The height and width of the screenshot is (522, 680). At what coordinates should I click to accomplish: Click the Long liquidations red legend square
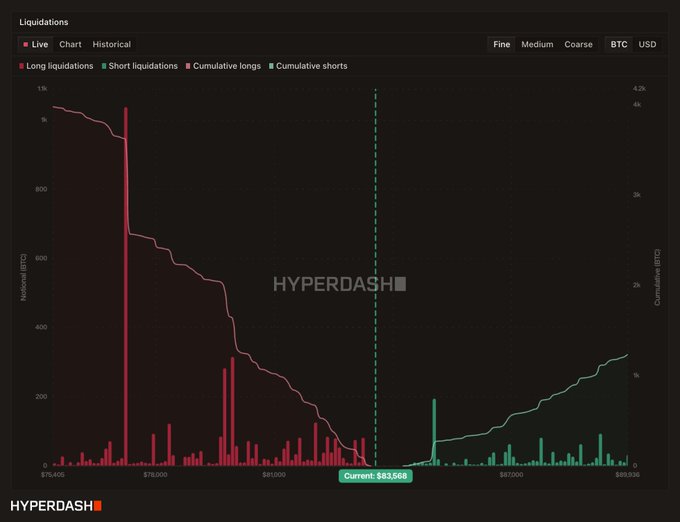[22, 66]
